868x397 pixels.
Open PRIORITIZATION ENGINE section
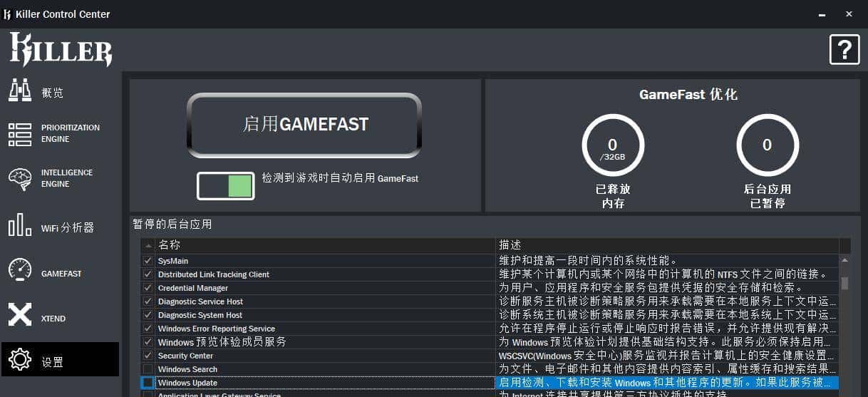tap(71, 133)
